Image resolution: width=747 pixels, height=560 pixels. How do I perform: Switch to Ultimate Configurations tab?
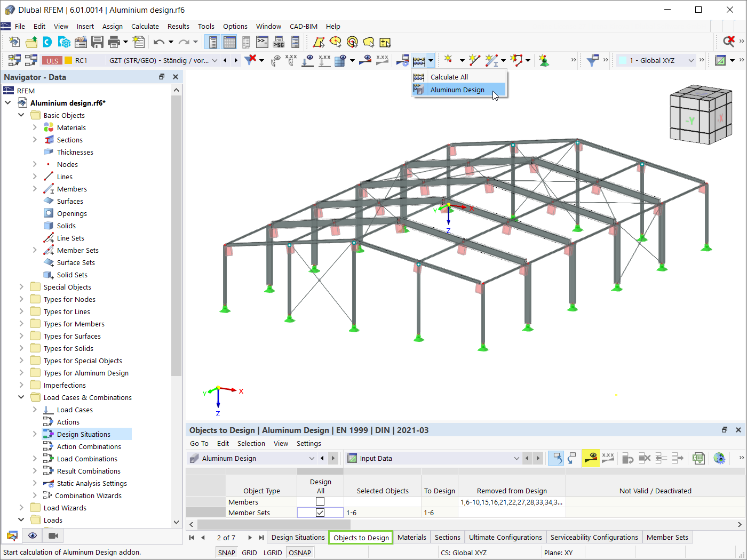pyautogui.click(x=505, y=537)
